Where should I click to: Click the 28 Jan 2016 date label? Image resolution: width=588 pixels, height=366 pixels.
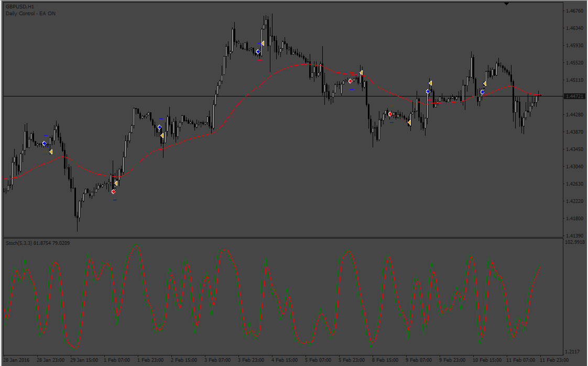16,360
